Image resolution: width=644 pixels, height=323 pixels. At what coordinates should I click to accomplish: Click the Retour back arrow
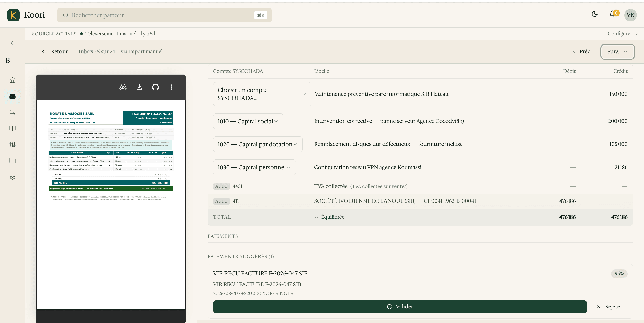point(44,52)
